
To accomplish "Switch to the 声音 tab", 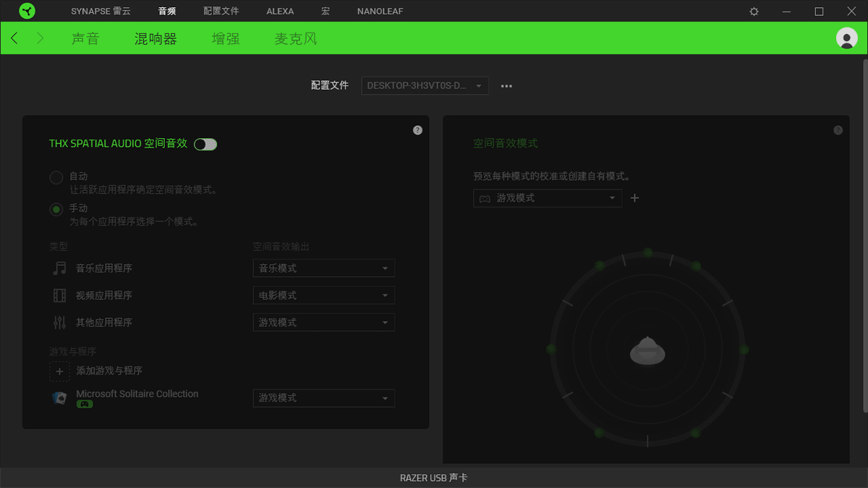I will click(85, 39).
